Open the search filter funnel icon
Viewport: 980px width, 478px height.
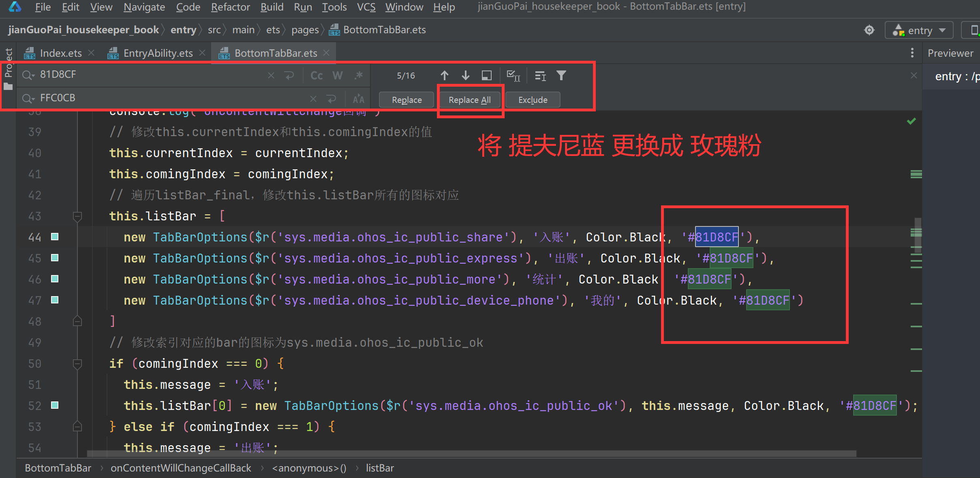[561, 75]
